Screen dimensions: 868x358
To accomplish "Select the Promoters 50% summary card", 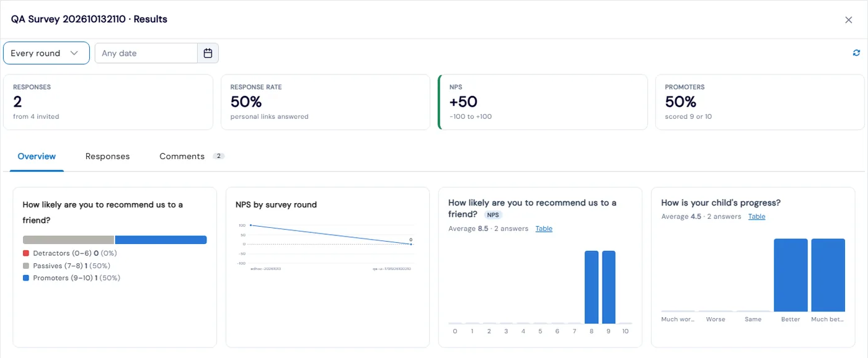I will pos(760,102).
